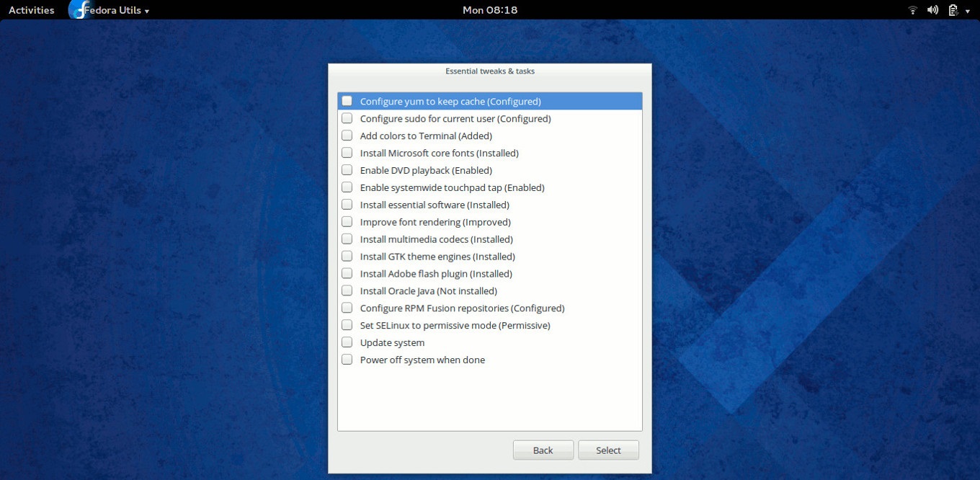
Task: Check Configure RPM Fusion repositories
Action: (347, 308)
